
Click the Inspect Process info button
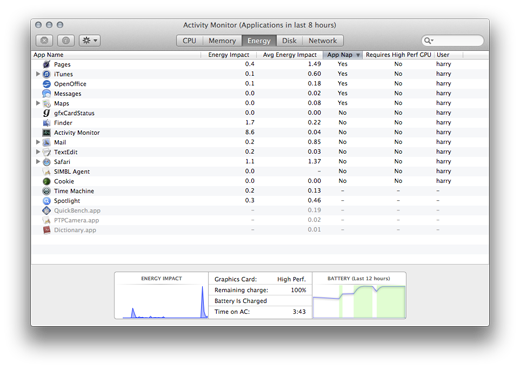pyautogui.click(x=66, y=41)
